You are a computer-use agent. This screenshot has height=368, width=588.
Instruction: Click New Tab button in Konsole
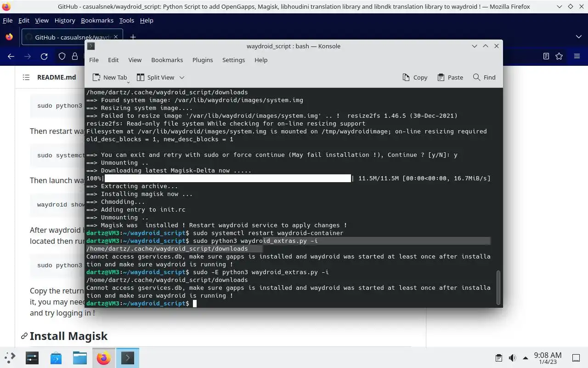point(110,77)
